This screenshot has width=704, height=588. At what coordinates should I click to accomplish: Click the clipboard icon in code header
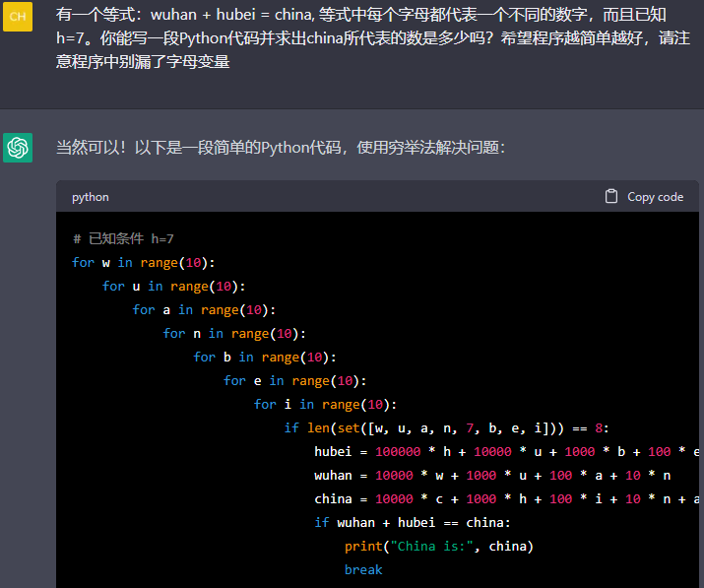(611, 196)
